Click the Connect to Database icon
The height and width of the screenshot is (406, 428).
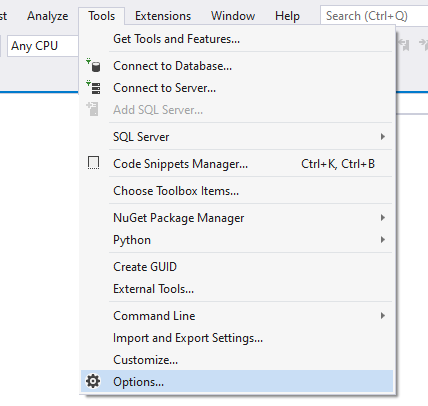click(x=93, y=65)
